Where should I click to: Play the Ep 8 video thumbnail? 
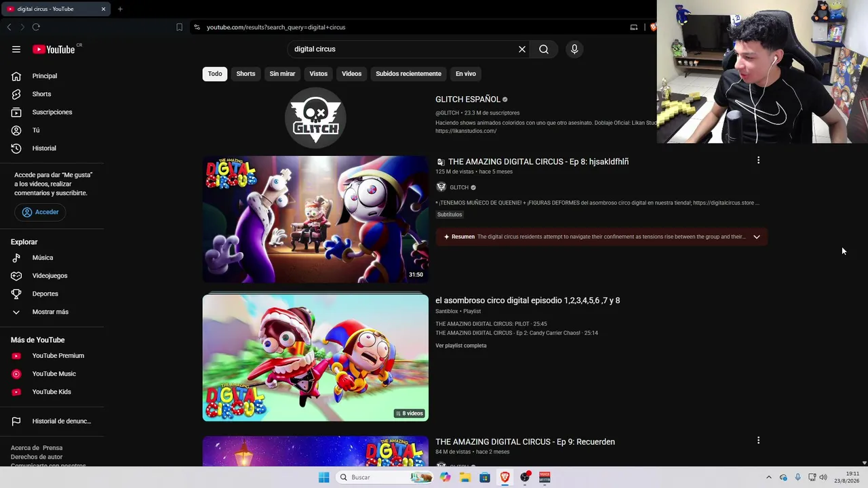click(315, 220)
